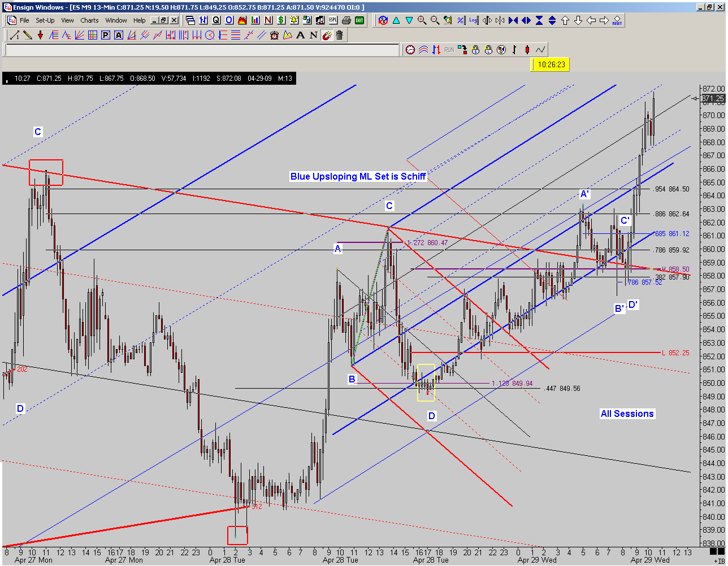Viewport: 728px width, 566px height.
Task: Select the alarm clock tool
Action: coord(275,35)
